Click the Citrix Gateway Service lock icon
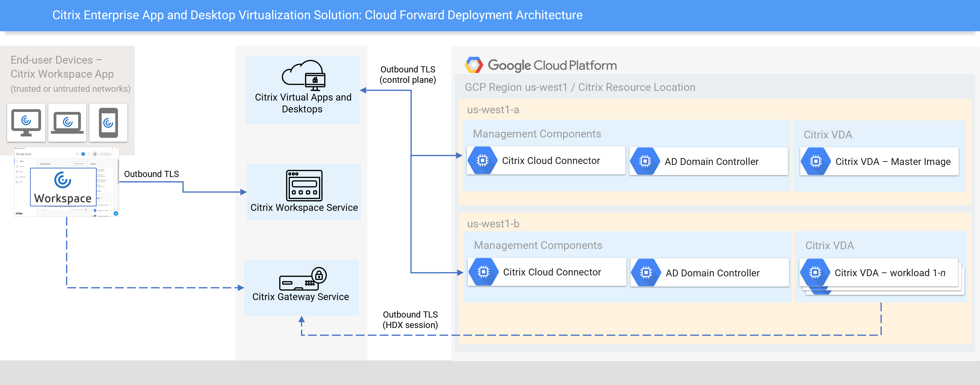980x385 pixels. click(x=319, y=275)
